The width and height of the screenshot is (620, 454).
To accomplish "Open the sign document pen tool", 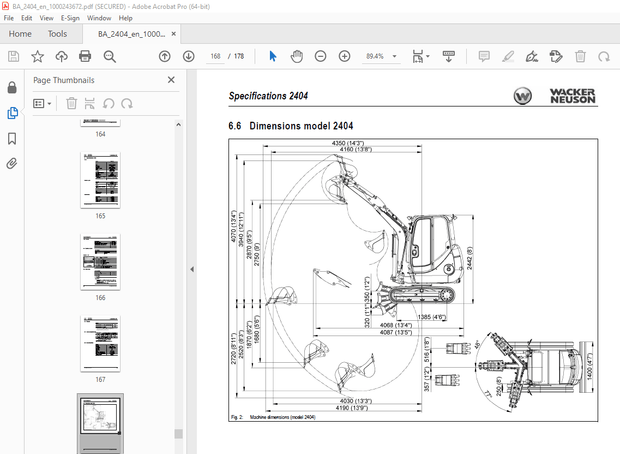I will (532, 57).
